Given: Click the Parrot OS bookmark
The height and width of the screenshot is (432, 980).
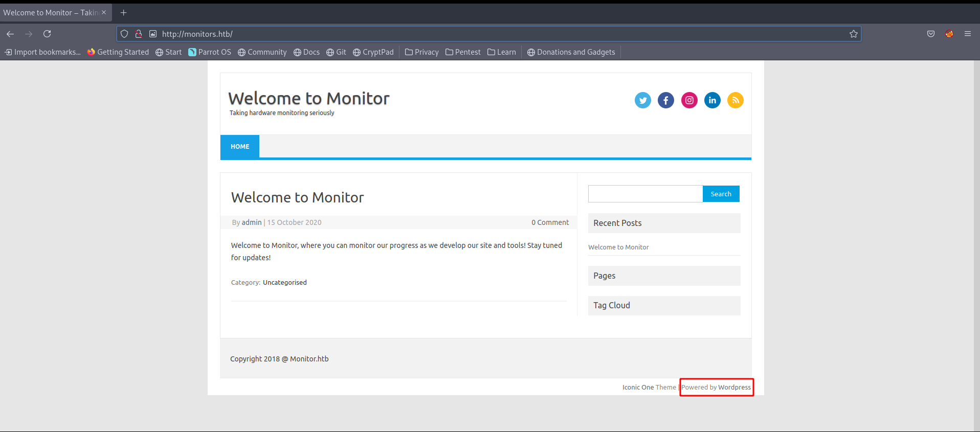Looking at the screenshot, I should [210, 52].
